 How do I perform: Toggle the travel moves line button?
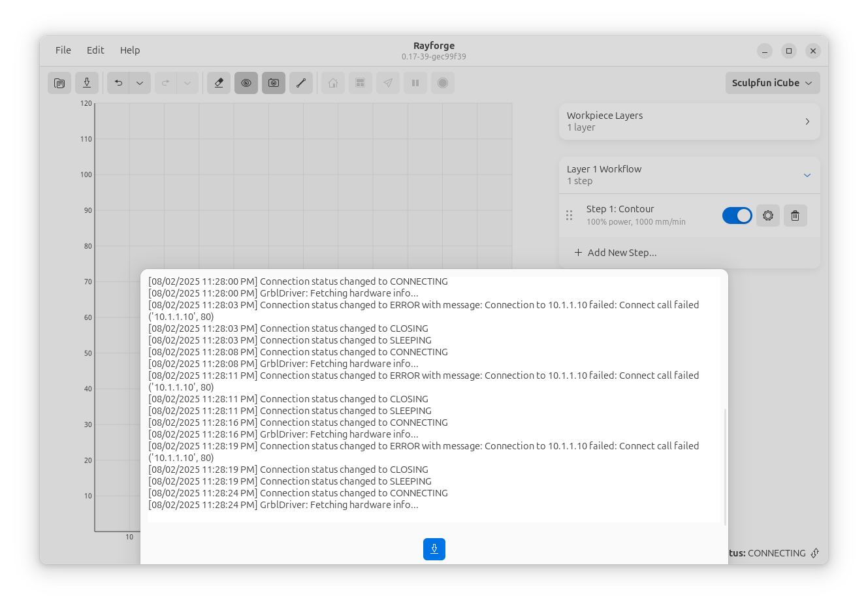301,83
